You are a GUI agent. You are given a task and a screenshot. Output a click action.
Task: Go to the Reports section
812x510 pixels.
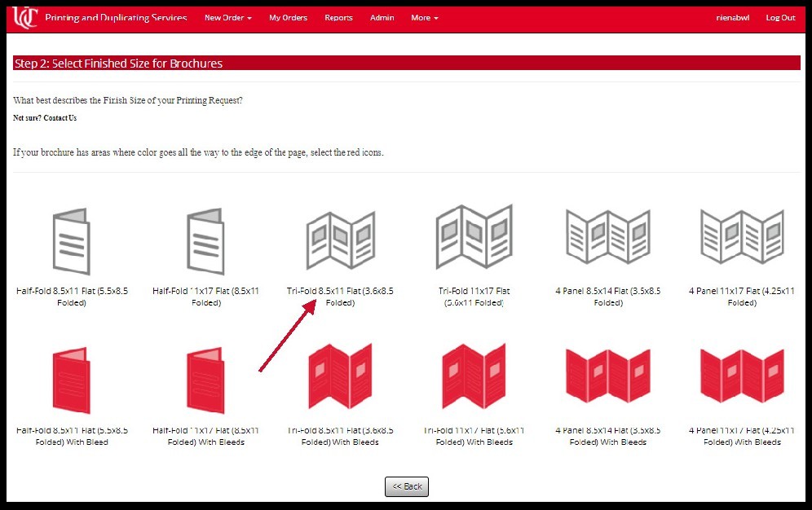[338, 16]
